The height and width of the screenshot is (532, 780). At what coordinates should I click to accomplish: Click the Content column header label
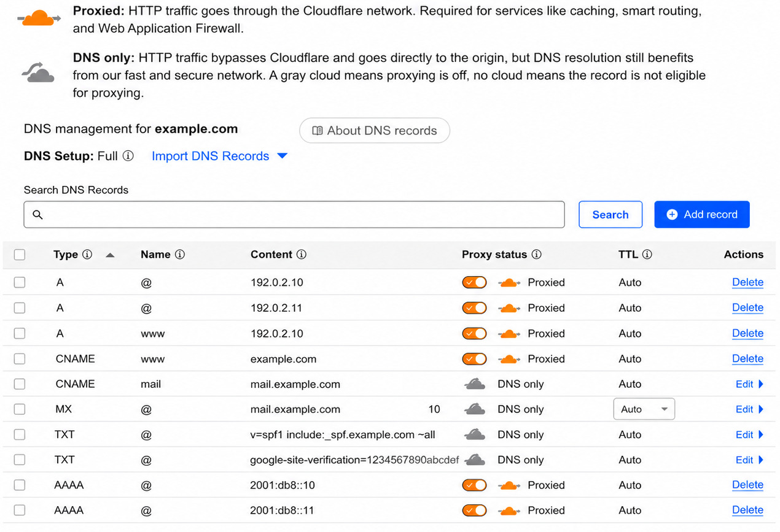pos(271,255)
